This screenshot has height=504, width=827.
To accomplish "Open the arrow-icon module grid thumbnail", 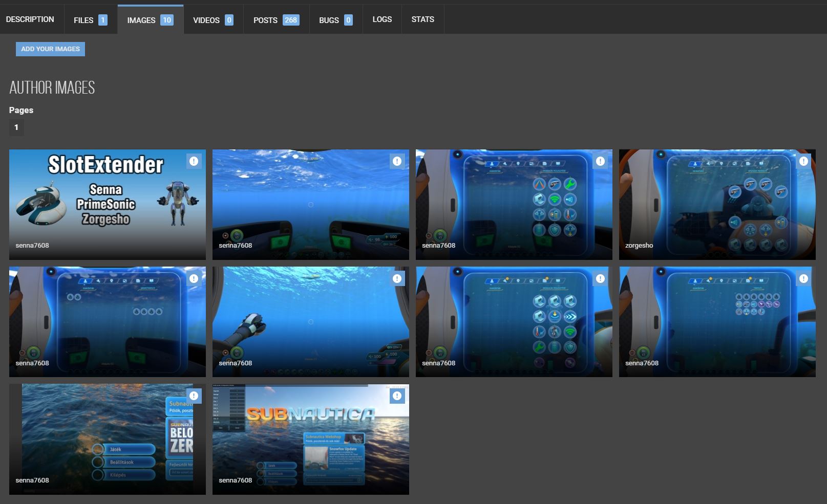I will 514,322.
